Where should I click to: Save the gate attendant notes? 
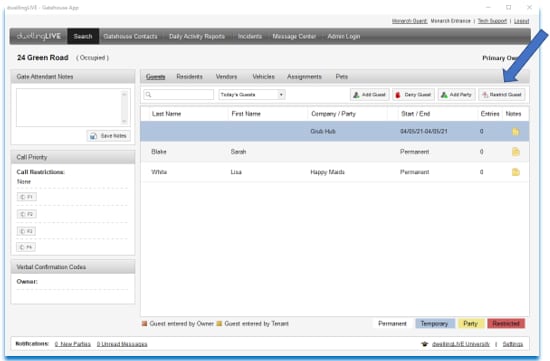(x=108, y=136)
